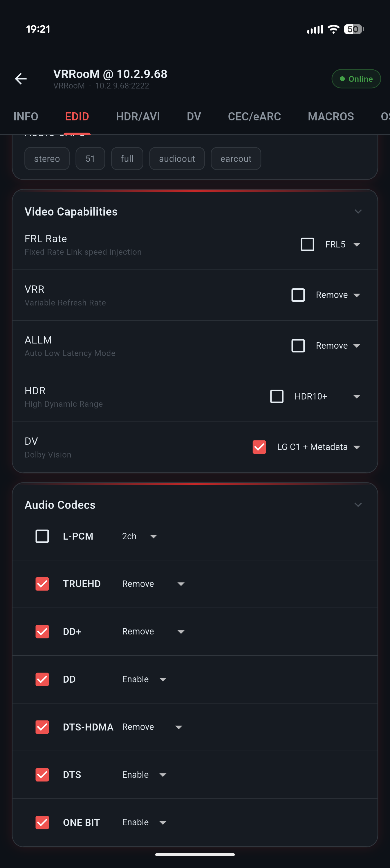Tap the Online status badge
390x868 pixels.
[x=356, y=79]
